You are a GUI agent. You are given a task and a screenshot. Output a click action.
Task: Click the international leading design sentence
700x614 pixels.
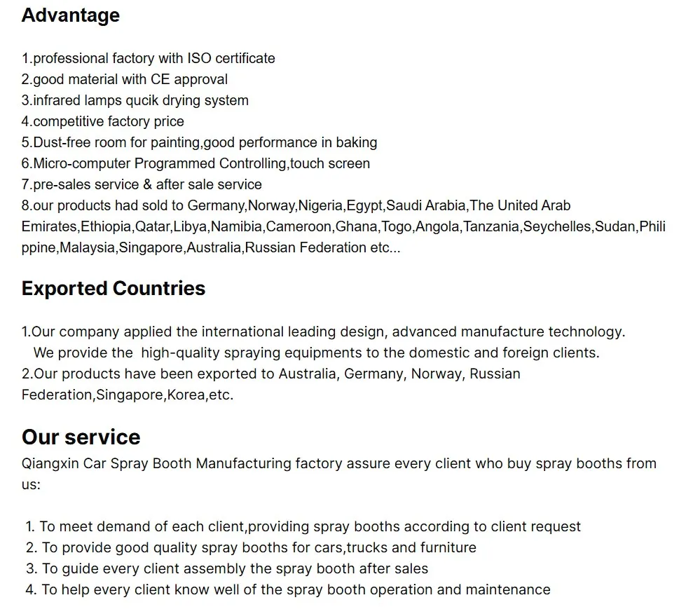coord(324,332)
